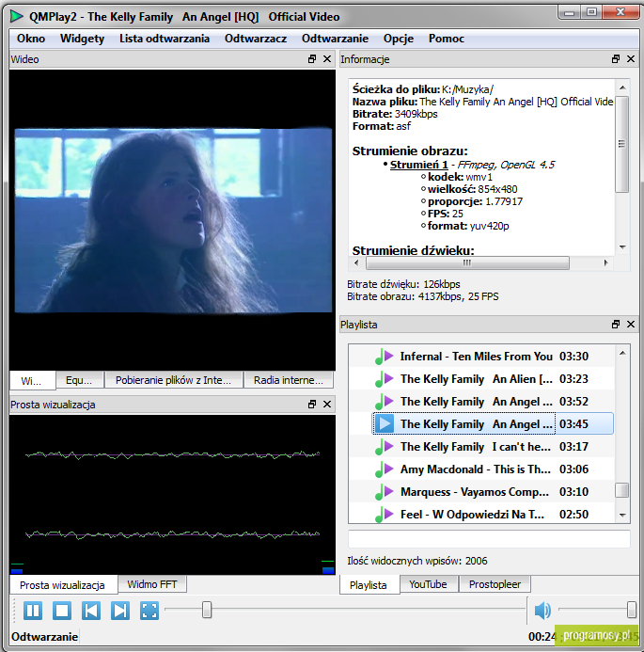Select the Prosta wizualizacja bottom tab
This screenshot has height=652, width=644.
click(64, 585)
